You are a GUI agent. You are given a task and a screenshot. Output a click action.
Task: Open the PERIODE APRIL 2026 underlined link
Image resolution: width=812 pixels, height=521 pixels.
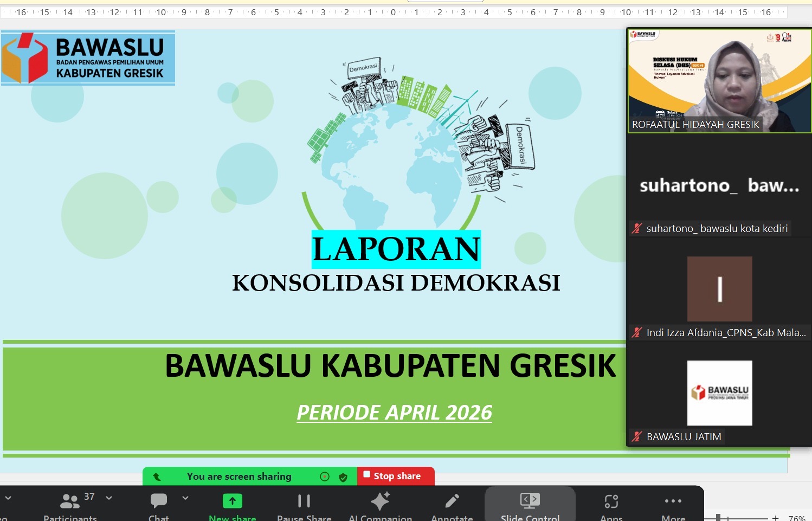click(x=395, y=413)
